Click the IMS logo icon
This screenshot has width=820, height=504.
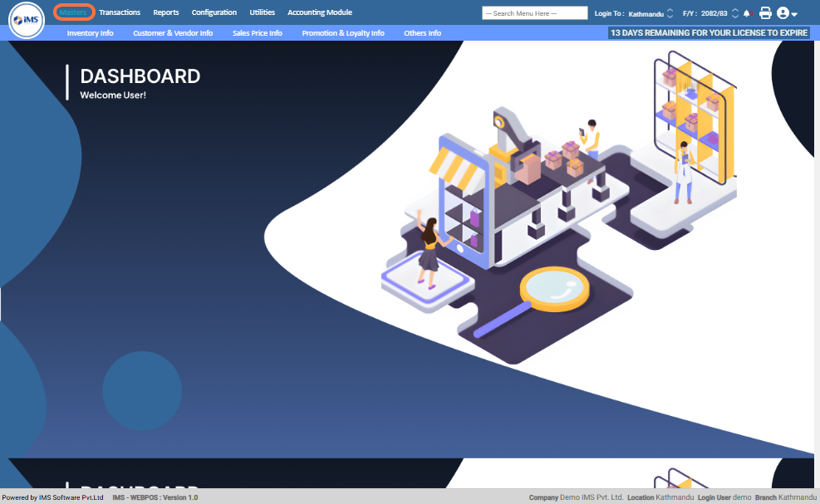click(26, 20)
